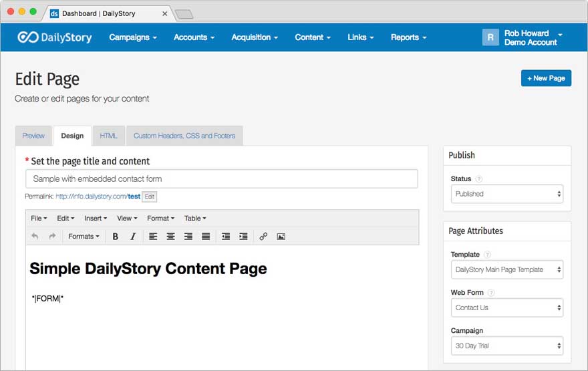Click the + New Page button
The image size is (588, 371).
click(546, 78)
